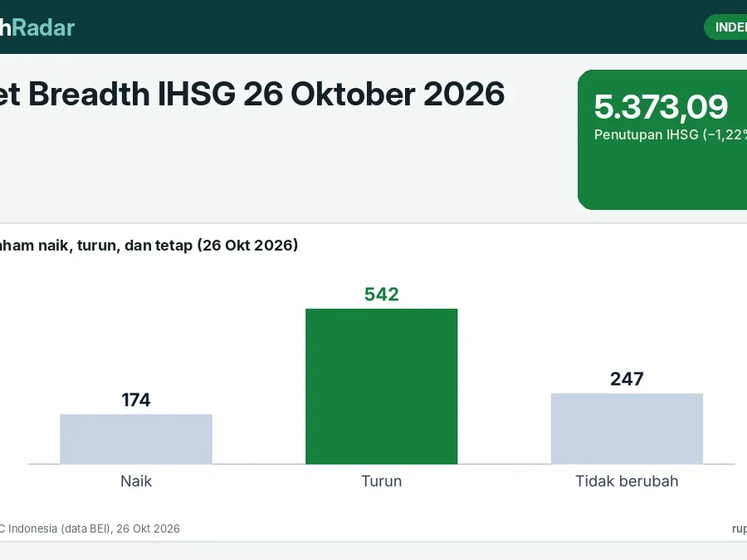Screen dimensions: 747x560
Task: Click the value label 542
Action: 382,295
